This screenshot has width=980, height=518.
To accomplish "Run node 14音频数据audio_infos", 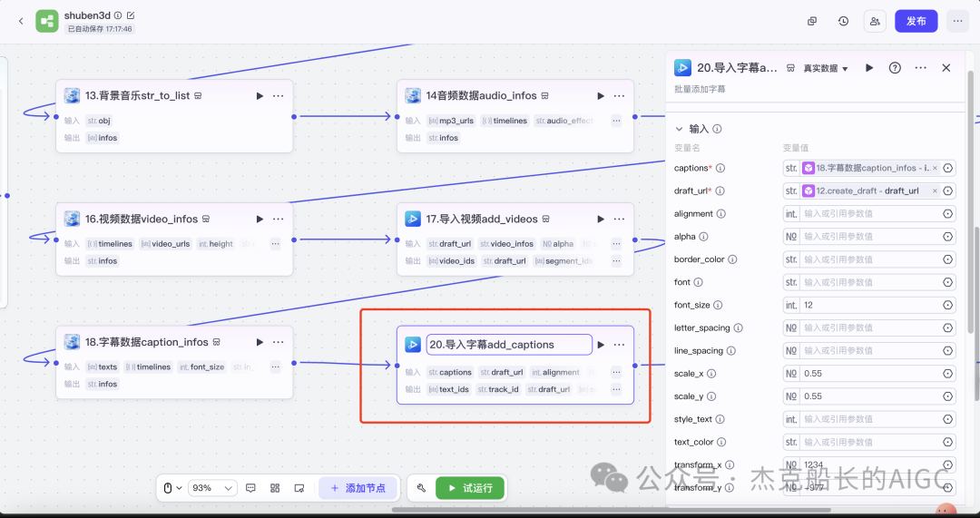I will coord(601,95).
